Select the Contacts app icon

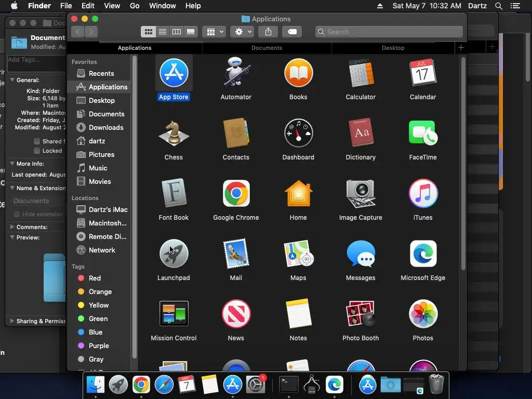tap(236, 133)
